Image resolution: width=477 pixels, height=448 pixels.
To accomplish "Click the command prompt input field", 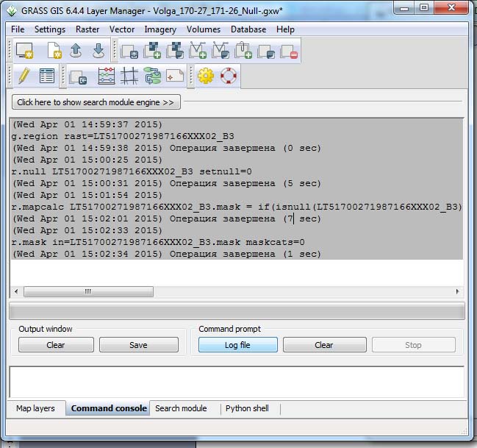I will pyautogui.click(x=237, y=382).
